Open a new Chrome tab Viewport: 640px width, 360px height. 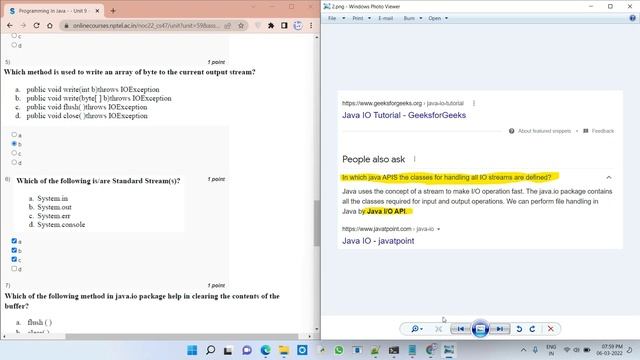pos(113,11)
